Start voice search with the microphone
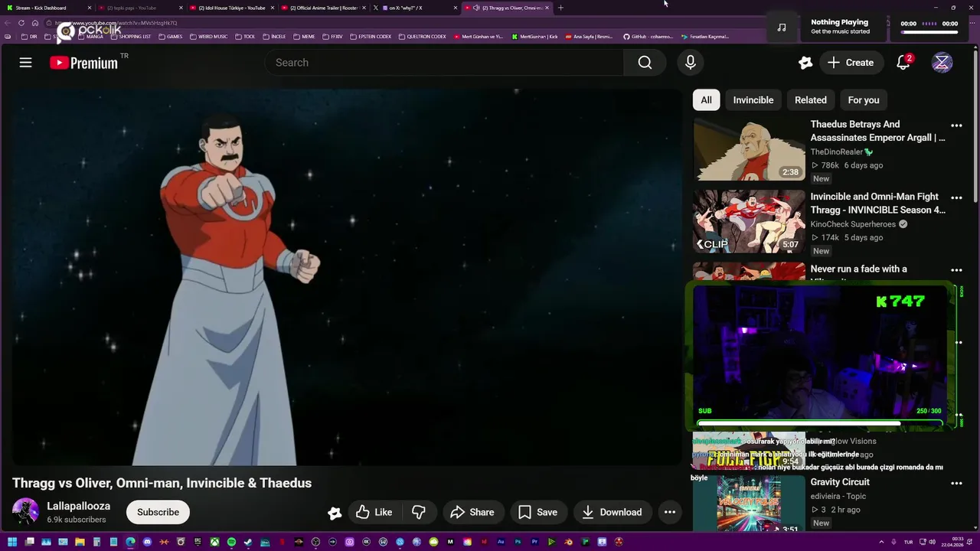Image resolution: width=980 pixels, height=551 pixels. click(690, 63)
